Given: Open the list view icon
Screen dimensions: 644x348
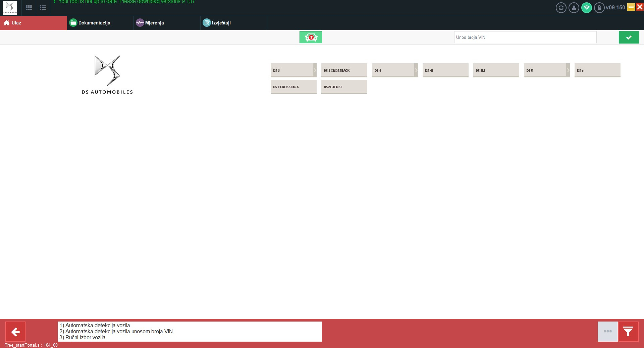Looking at the screenshot, I should coord(43,8).
